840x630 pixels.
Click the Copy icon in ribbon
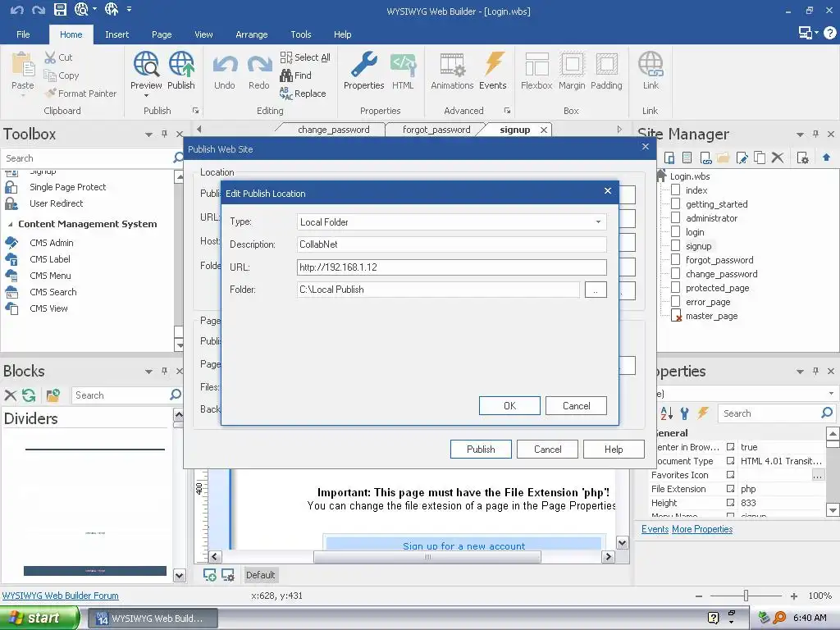coord(50,75)
